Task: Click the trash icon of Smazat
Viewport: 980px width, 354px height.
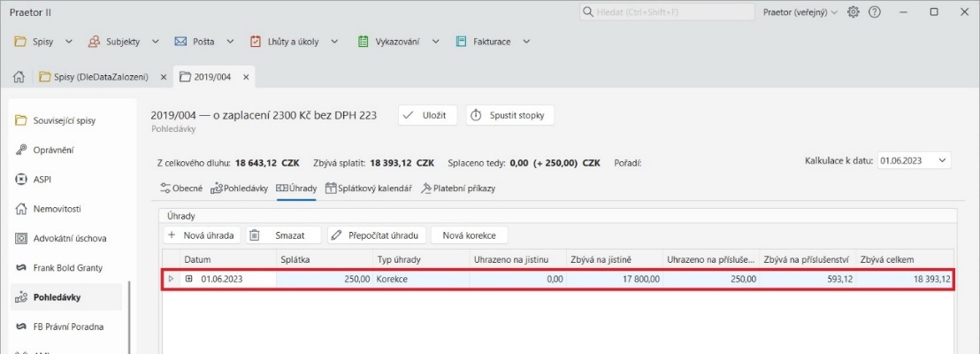Action: point(255,235)
